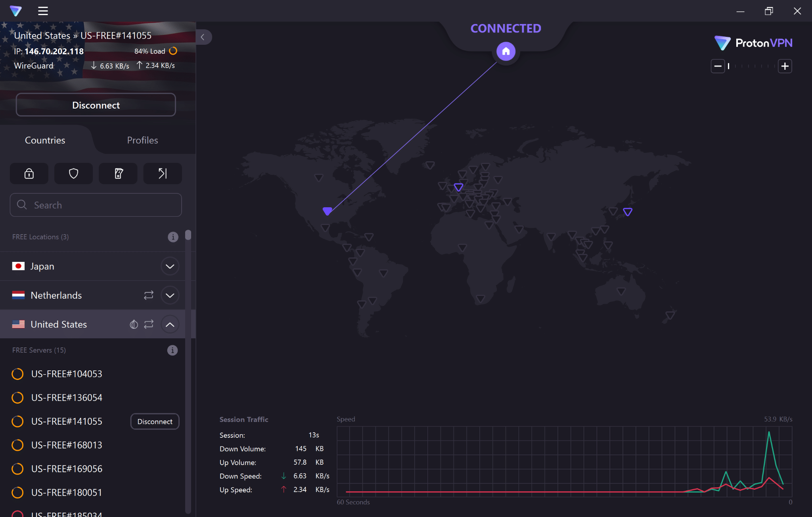Click the info icon next to FREE Locations
812x517 pixels.
173,237
